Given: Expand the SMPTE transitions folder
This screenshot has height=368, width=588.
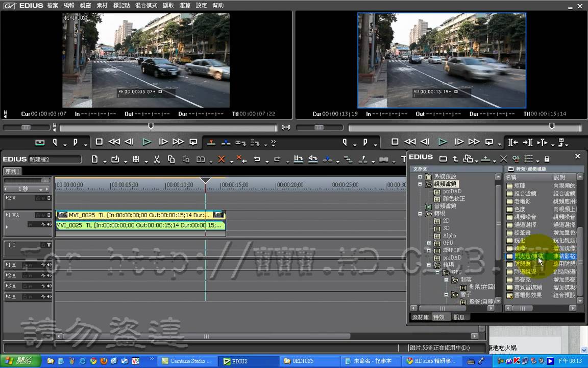Looking at the screenshot, I should coord(429,250).
